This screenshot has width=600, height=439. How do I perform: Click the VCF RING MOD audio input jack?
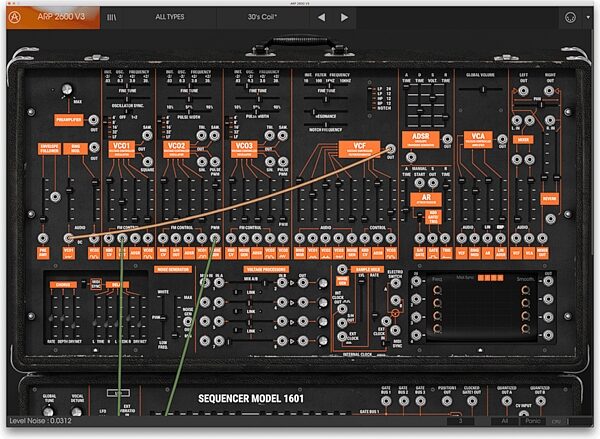coord(300,238)
